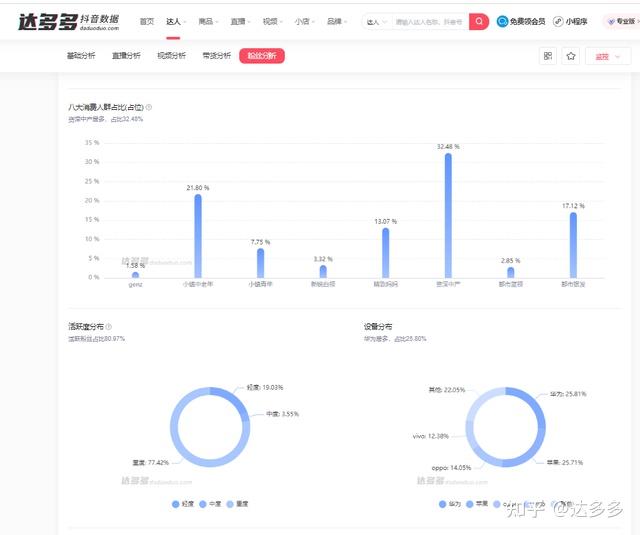Click the 小镇中老年 bar at 21.80%
Viewport: 640px width, 535px height.
pos(198,236)
